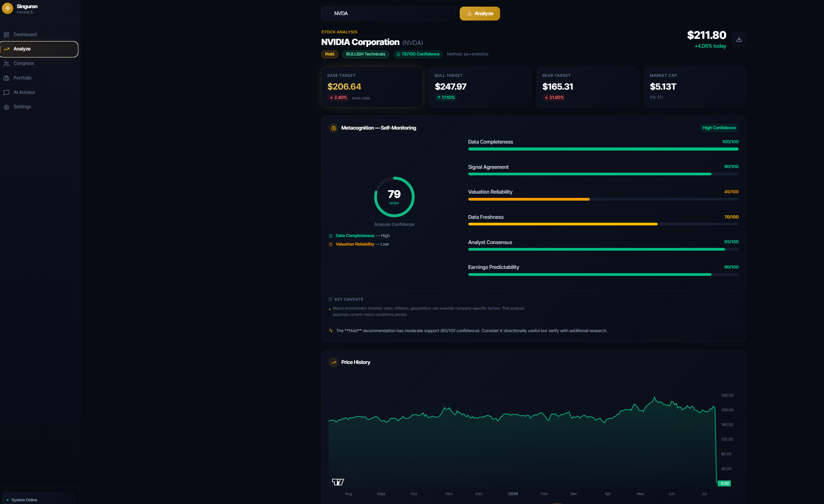Click the AI Advisor chat bubble icon
The width and height of the screenshot is (824, 504).
tap(7, 92)
